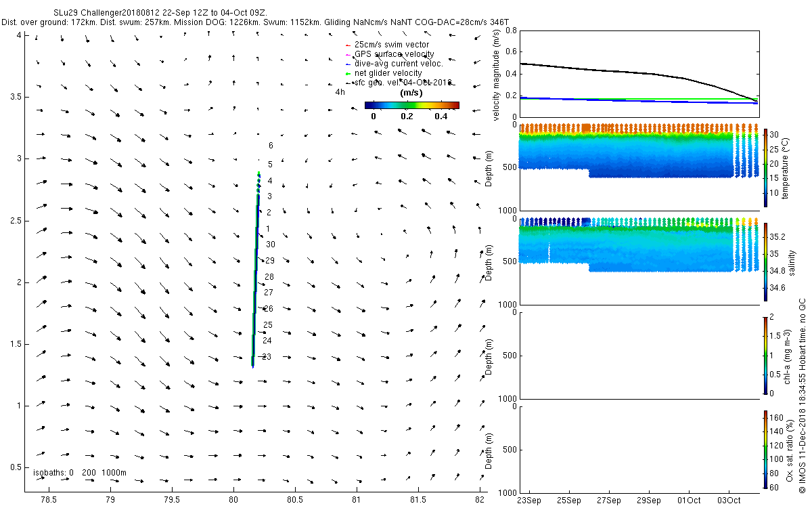Image resolution: width=812 pixels, height=508 pixels.
Task: Click track day marker labeled 23
Action: 267,357
